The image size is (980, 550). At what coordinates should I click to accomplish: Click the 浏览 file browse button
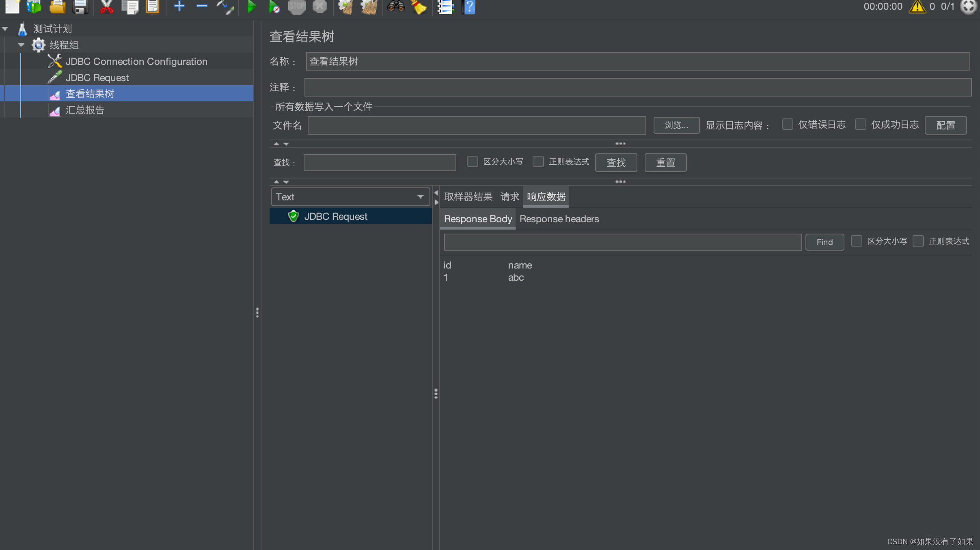(x=676, y=125)
